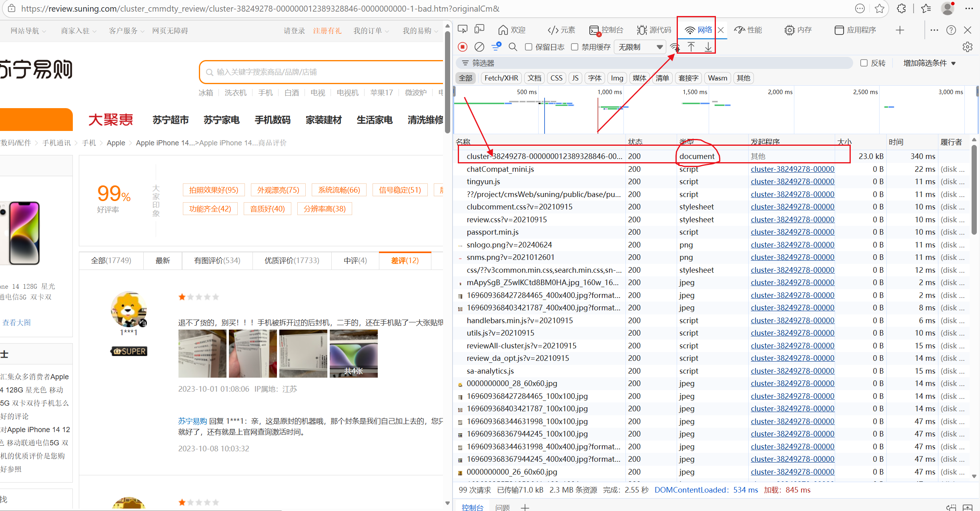Image resolution: width=980 pixels, height=511 pixels.
Task: Expand 客户服务 menu
Action: click(x=126, y=31)
